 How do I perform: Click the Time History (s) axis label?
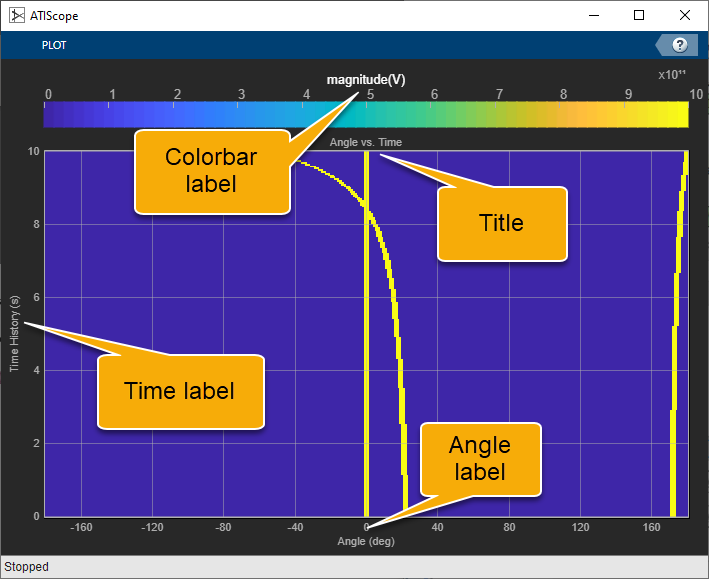coord(15,334)
